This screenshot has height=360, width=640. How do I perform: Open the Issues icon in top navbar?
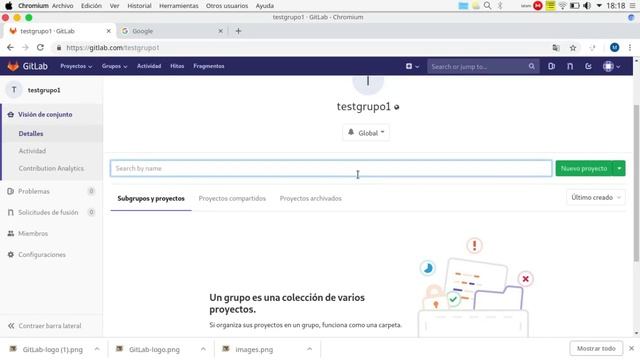click(x=551, y=66)
